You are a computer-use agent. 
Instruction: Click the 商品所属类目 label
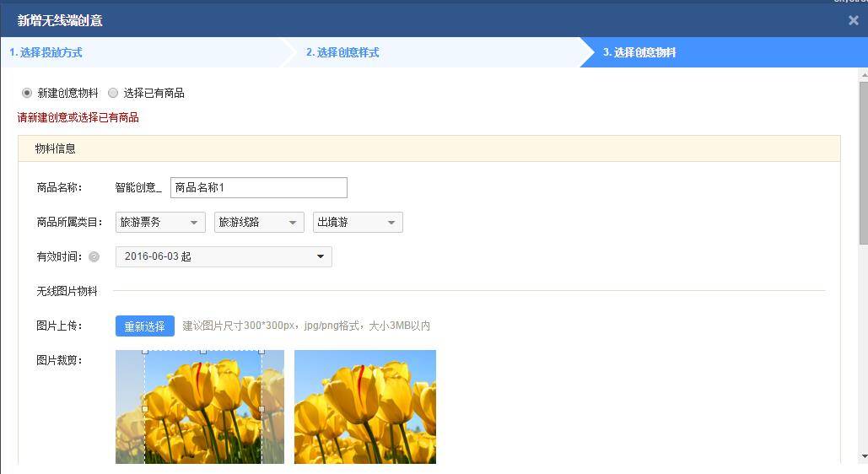point(70,223)
